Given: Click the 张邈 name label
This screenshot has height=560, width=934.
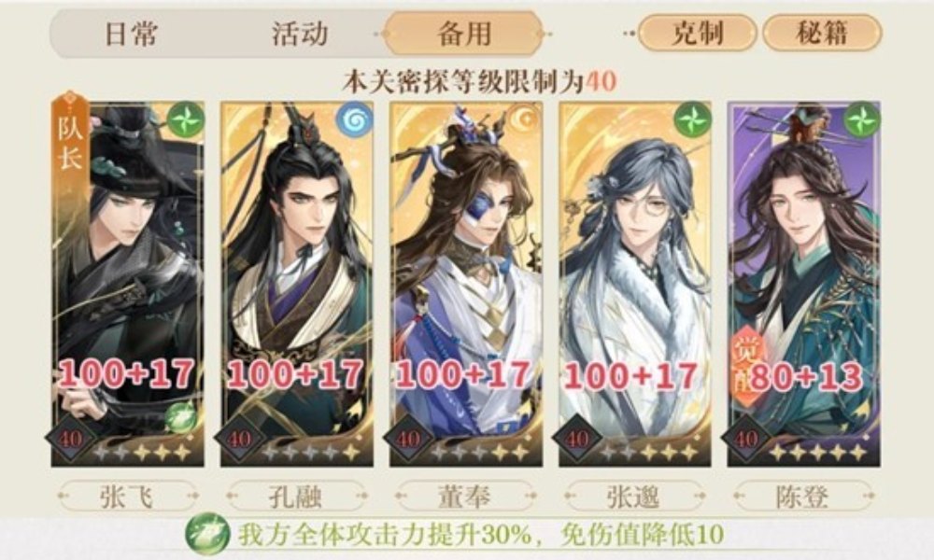Looking at the screenshot, I should pyautogui.click(x=634, y=497).
